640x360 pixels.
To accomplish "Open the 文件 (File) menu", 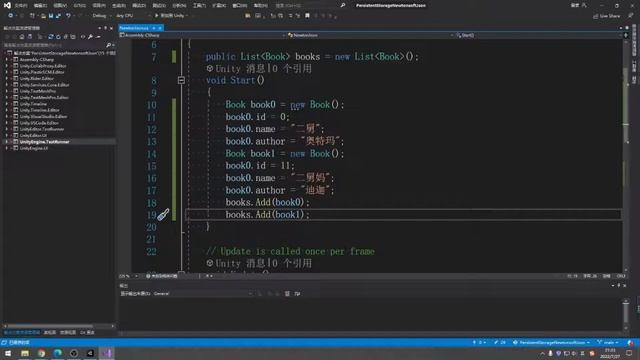I will 21,5.
